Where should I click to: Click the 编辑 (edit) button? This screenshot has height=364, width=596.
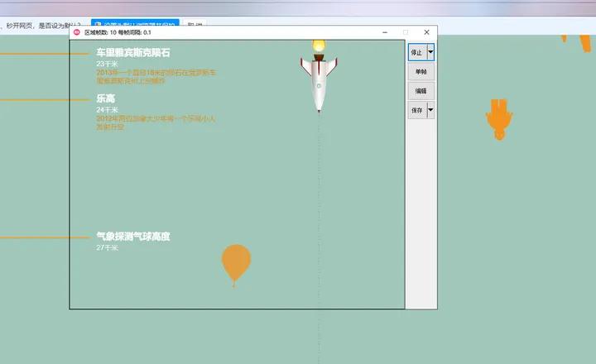pos(421,91)
